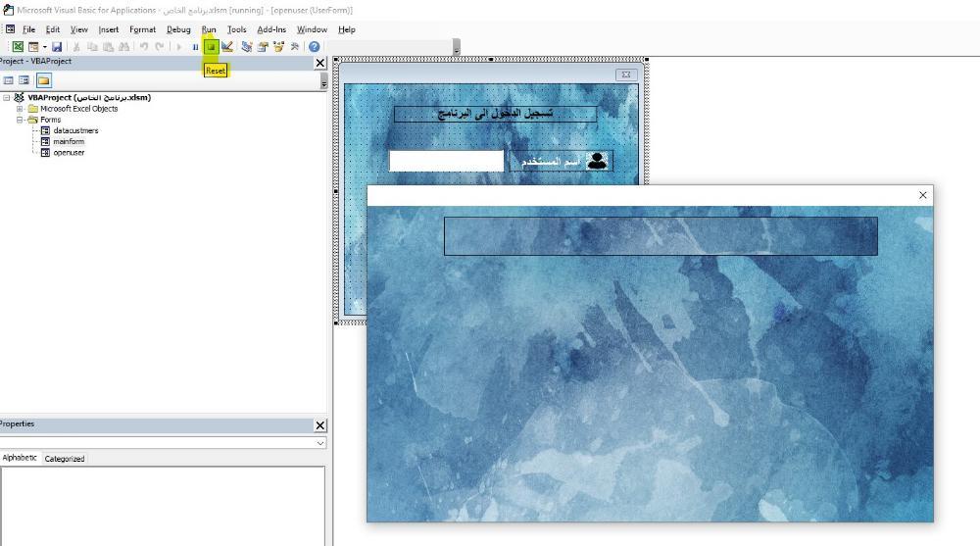Click the Copy icon in the toolbar
Viewport: 980px width, 546px height.
[92, 47]
